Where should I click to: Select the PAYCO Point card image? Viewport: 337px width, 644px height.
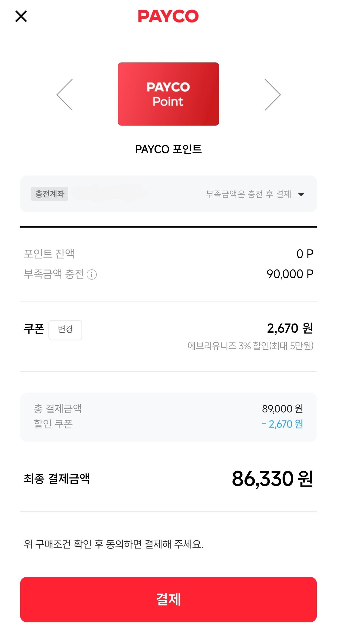click(x=168, y=94)
